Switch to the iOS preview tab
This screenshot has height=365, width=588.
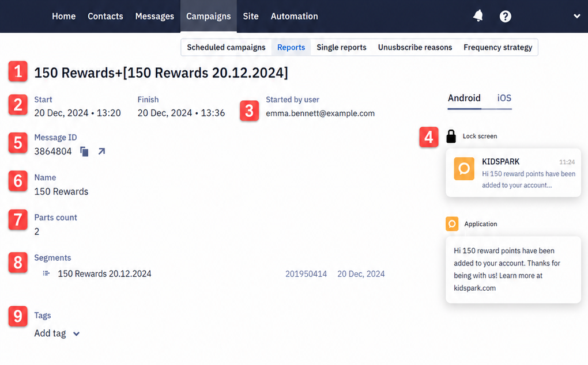click(504, 98)
